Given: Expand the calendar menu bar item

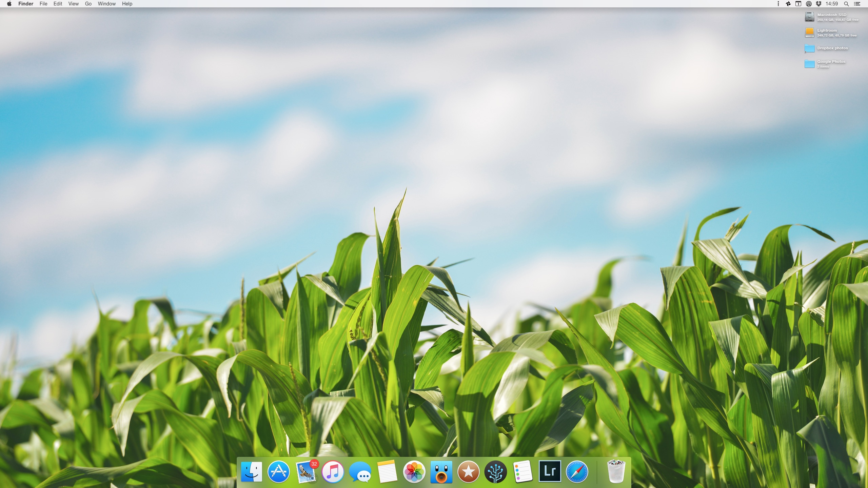Looking at the screenshot, I should click(798, 4).
